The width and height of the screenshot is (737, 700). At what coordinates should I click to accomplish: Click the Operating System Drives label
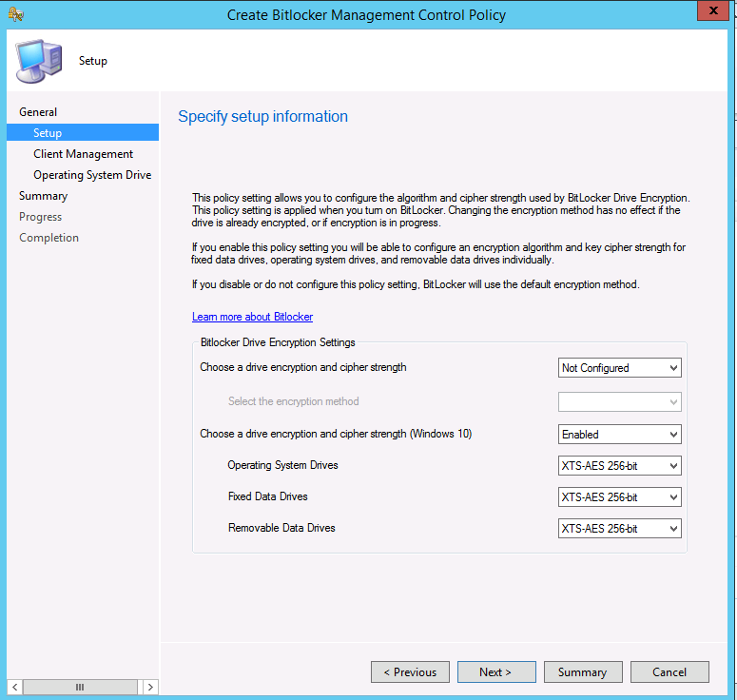282,465
